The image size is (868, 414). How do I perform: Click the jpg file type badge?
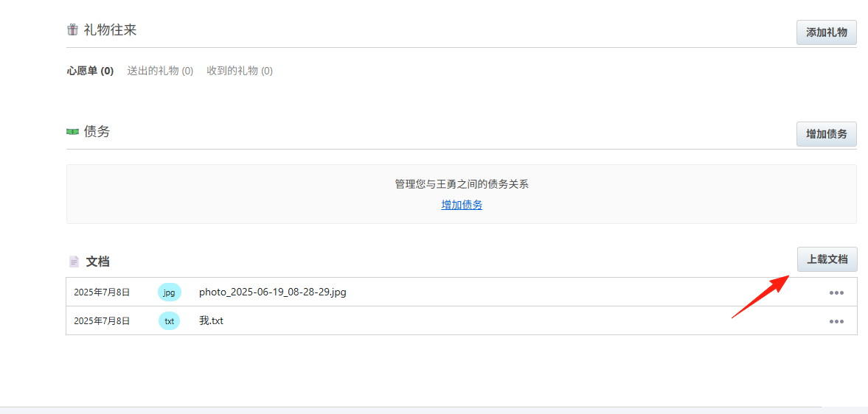(x=170, y=292)
